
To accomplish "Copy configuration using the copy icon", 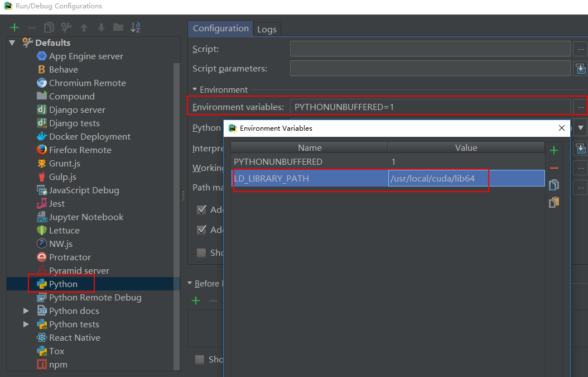I will (x=49, y=27).
